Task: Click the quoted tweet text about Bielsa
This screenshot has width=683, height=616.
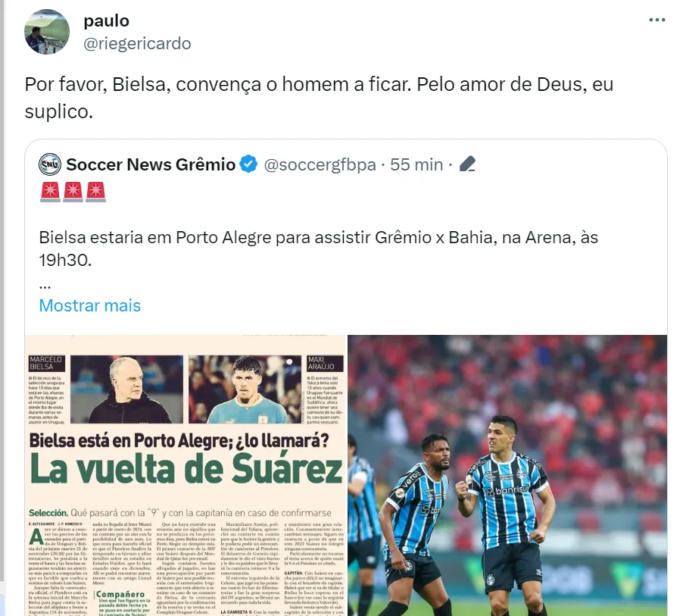Action: (319, 249)
